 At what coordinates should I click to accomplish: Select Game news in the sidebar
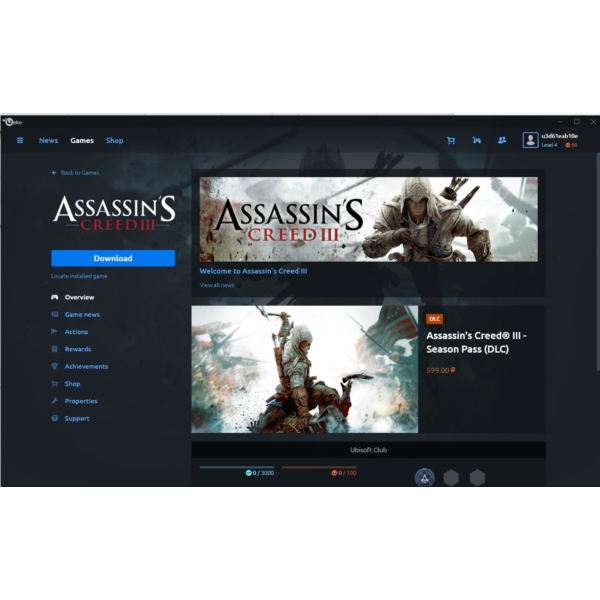[82, 315]
